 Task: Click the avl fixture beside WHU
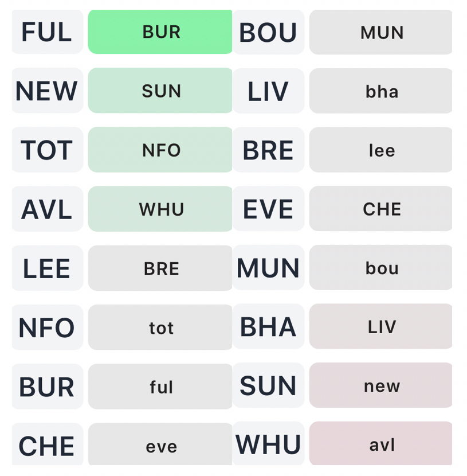coord(381,444)
